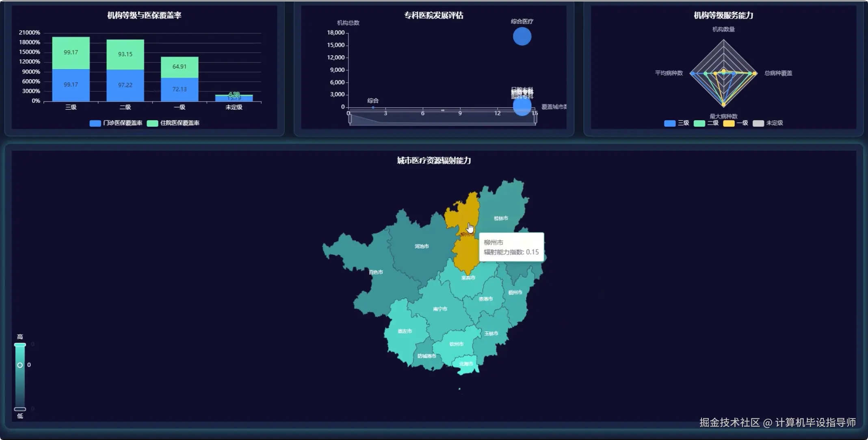Select the green 三级 bar segment on top
The image size is (868, 440).
[71, 53]
